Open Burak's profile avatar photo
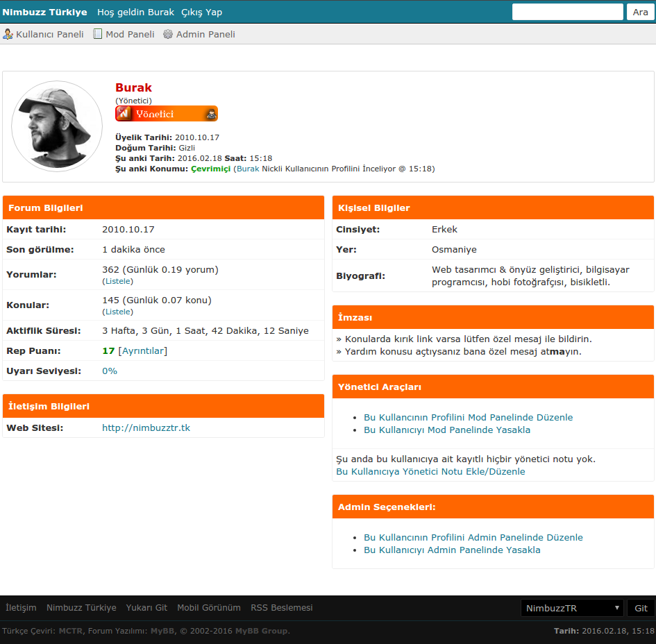The image size is (656, 644). pos(57,126)
